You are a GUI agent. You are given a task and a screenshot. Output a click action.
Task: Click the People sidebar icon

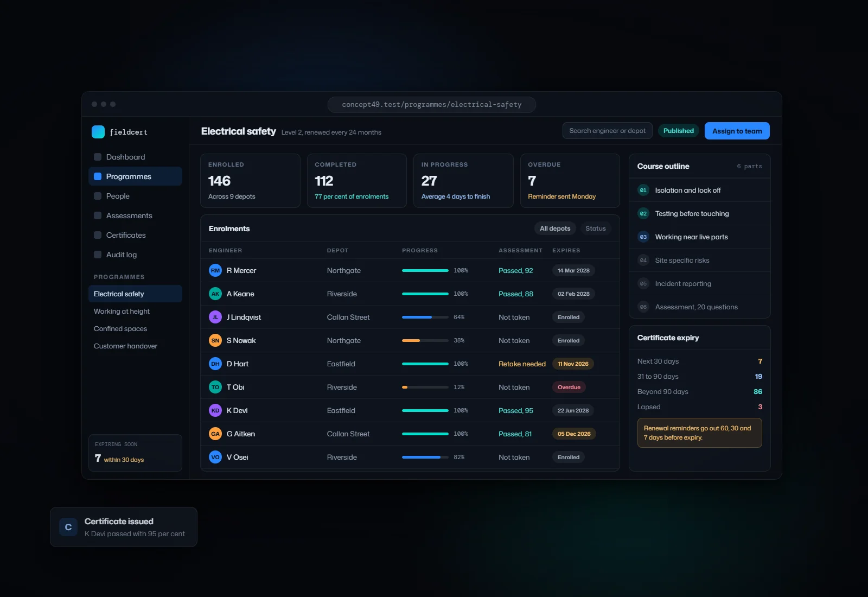[x=98, y=196]
